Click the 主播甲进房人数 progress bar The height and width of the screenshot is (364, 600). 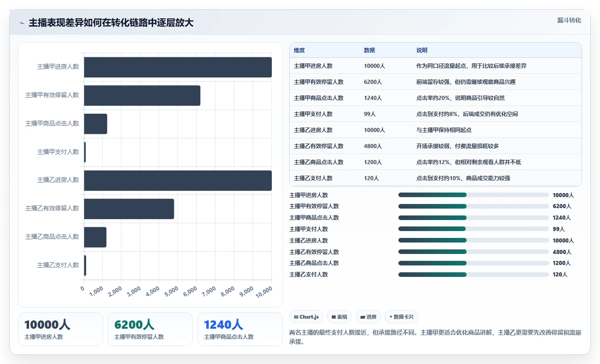pos(473,195)
